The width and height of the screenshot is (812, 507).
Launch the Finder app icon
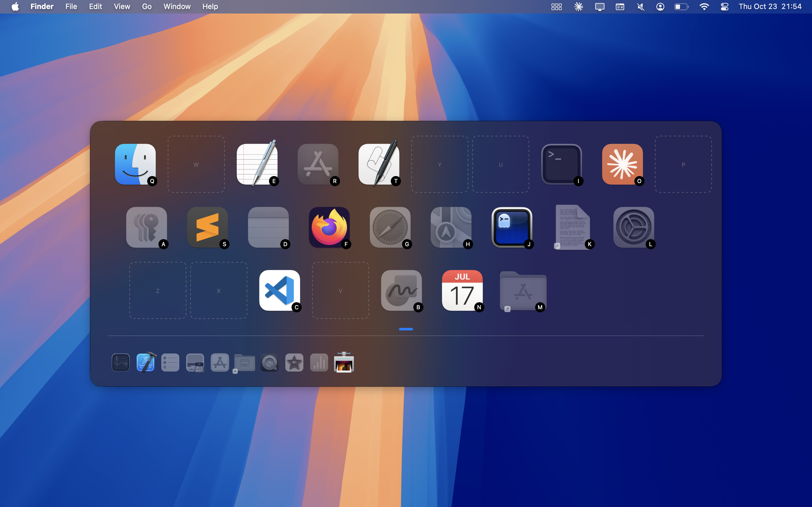135,164
